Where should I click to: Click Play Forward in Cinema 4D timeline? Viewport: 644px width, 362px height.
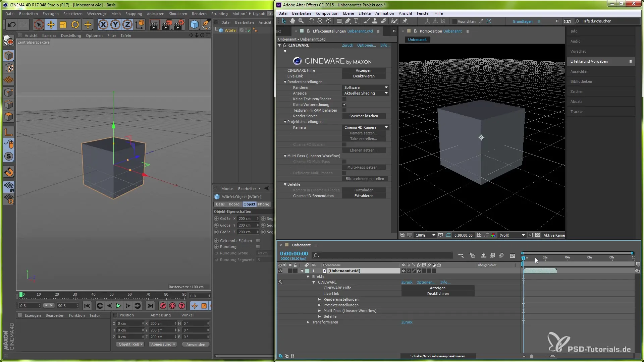click(118, 306)
